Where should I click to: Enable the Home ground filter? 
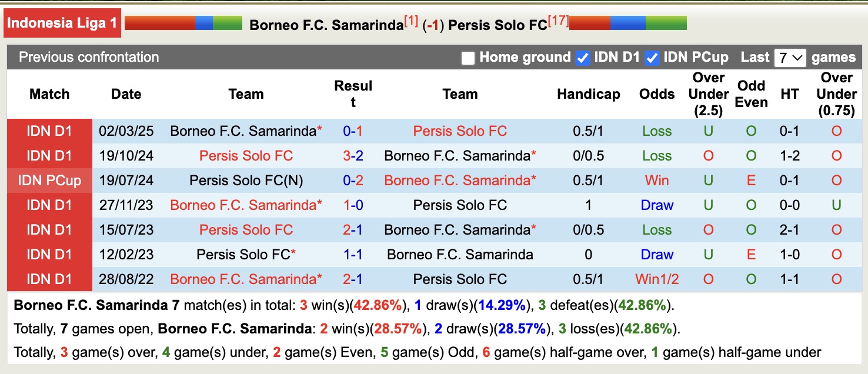click(469, 57)
